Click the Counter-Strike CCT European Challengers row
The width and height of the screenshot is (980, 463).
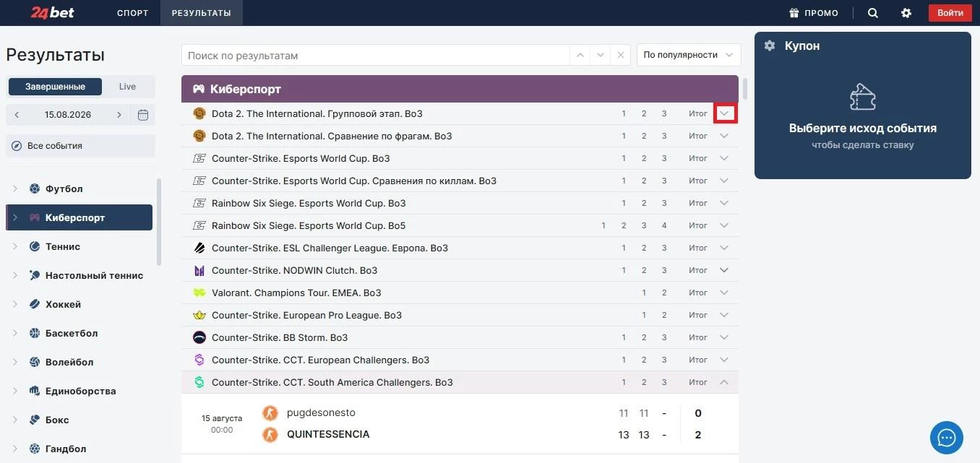460,360
